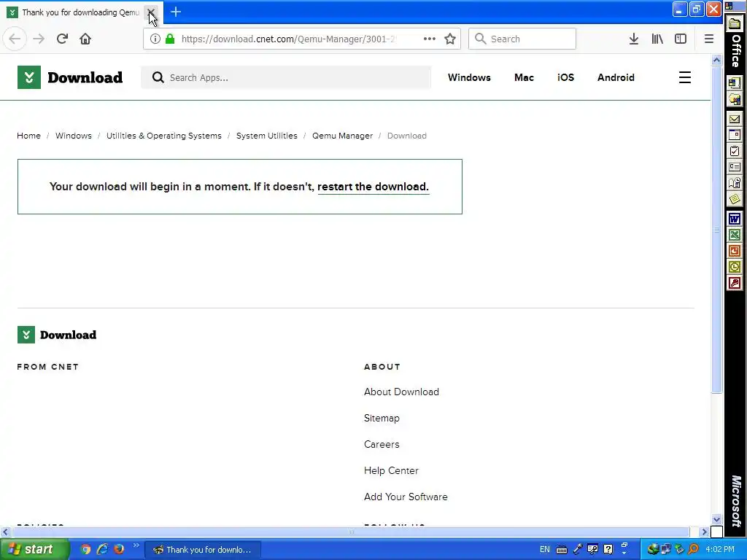Click New Office Document icon

(734, 83)
